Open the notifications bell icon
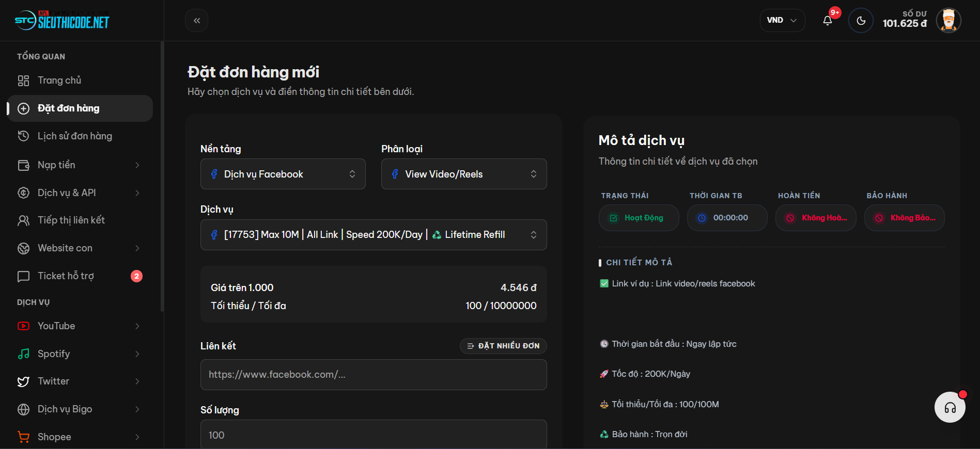This screenshot has width=980, height=449. (828, 21)
